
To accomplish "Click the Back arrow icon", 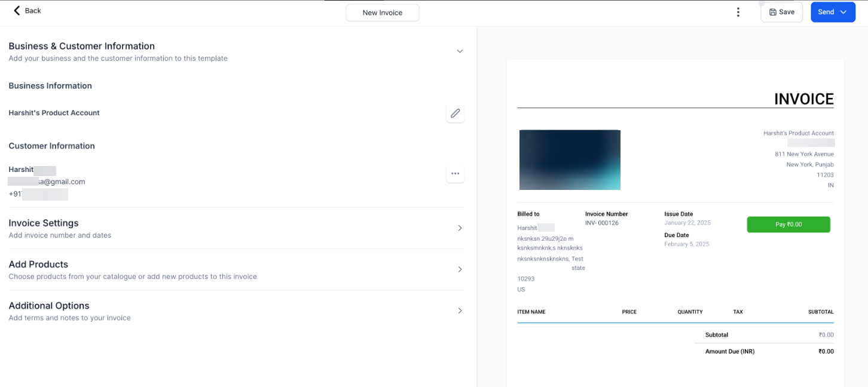I will [17, 11].
